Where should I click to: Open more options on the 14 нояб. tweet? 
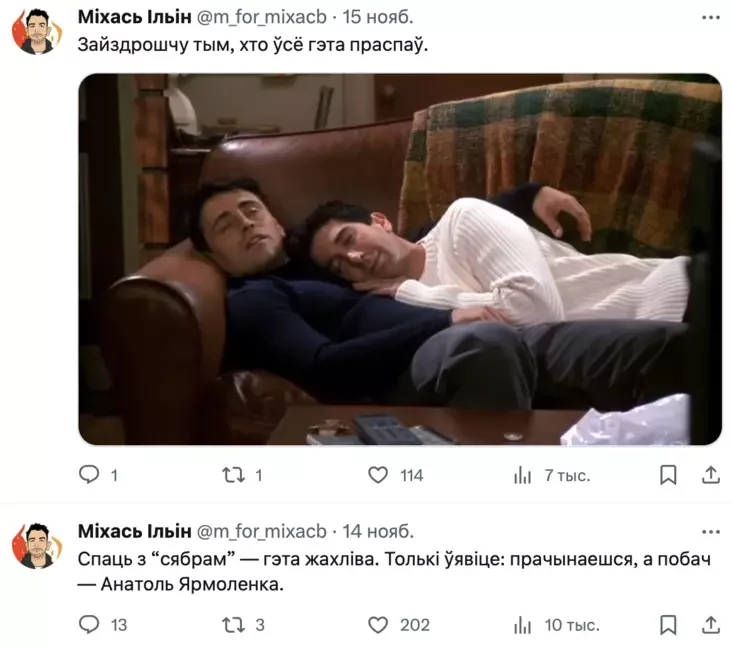click(x=711, y=532)
